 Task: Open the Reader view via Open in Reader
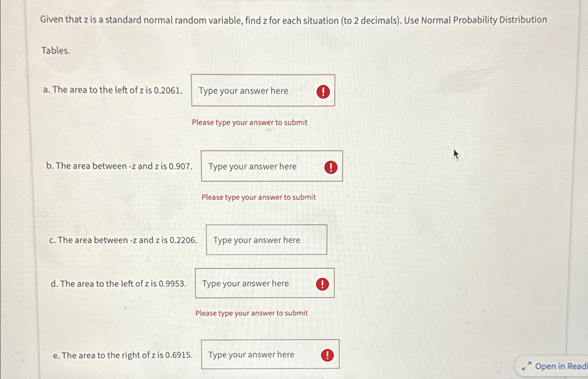tap(560, 366)
